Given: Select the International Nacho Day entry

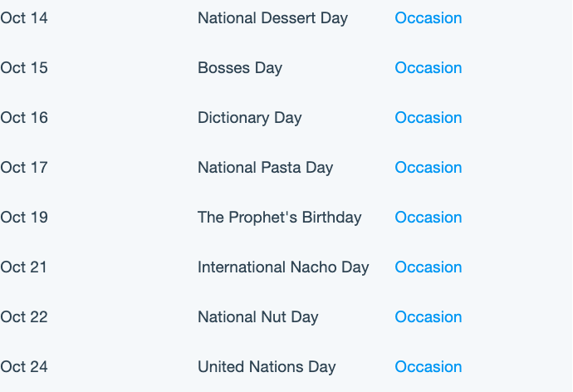Looking at the screenshot, I should 283,267.
